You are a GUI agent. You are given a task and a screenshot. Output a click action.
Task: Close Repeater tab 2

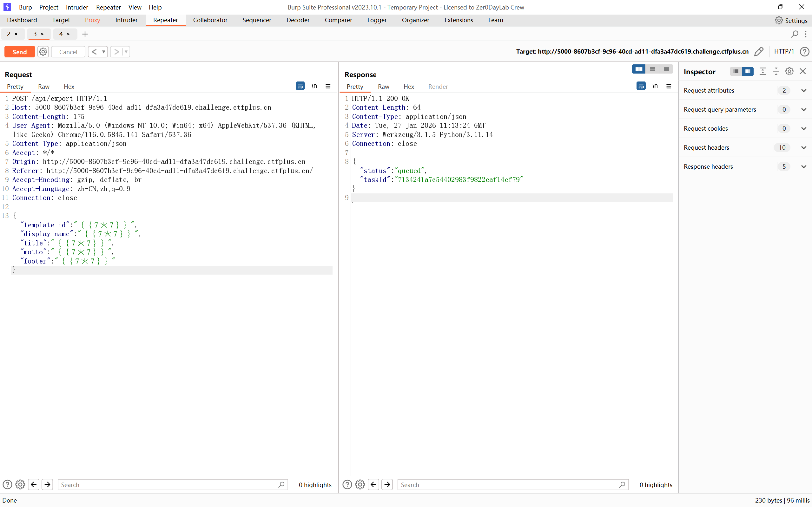16,34
